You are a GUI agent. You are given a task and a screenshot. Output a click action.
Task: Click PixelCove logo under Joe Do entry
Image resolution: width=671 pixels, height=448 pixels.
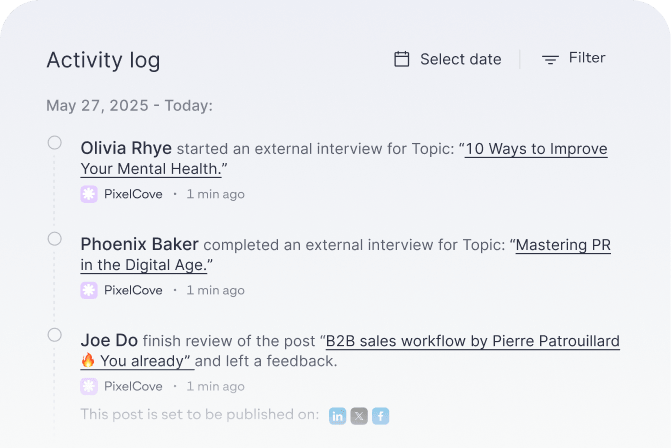[89, 386]
